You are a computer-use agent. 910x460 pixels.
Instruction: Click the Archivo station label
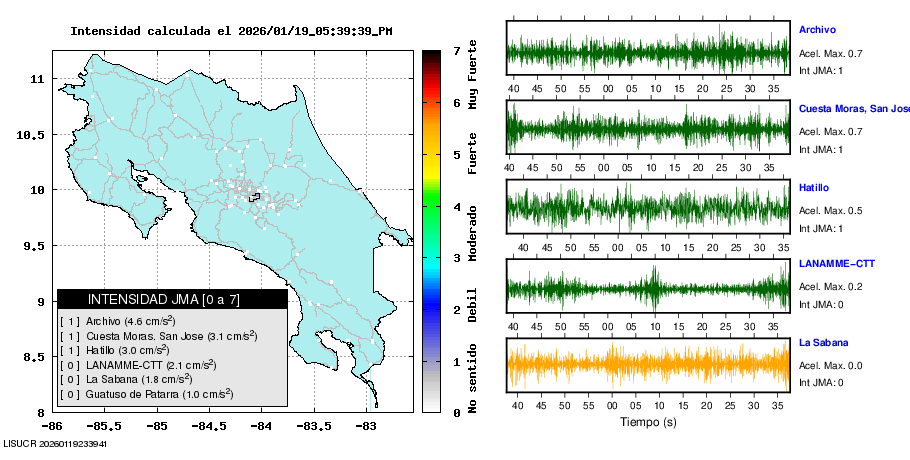point(819,30)
